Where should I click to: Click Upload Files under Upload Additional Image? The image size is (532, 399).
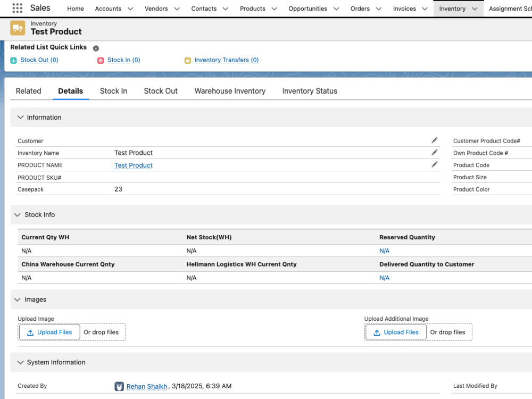(396, 332)
